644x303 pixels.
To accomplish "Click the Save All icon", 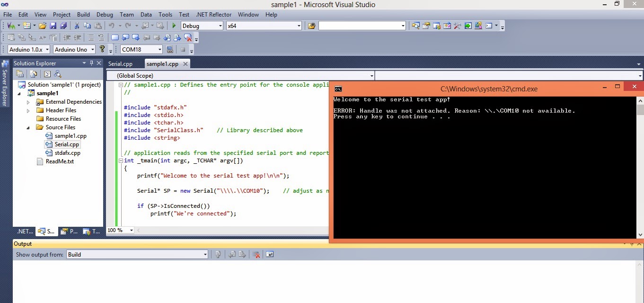I will pos(63,26).
